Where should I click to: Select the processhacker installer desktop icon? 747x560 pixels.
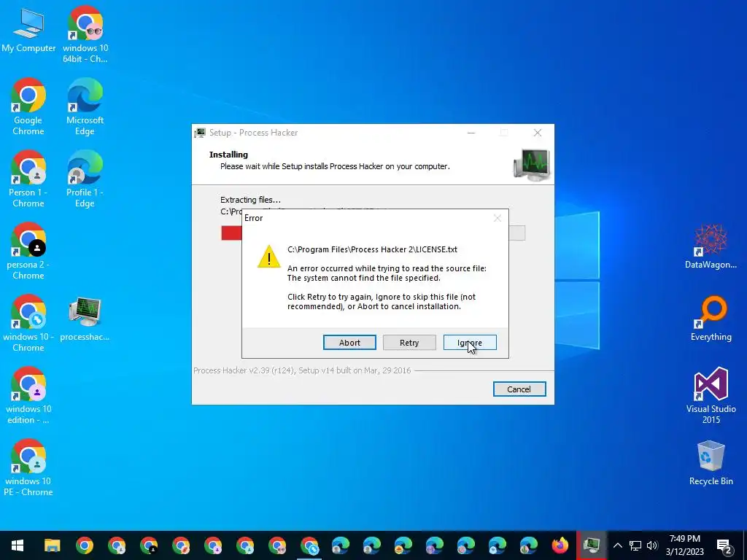coord(85,318)
